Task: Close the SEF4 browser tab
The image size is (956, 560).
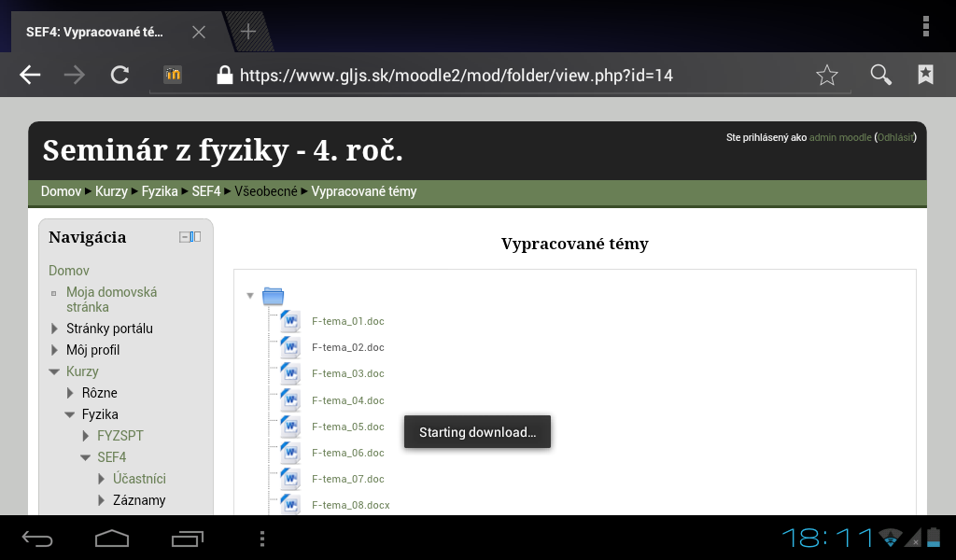Action: tap(199, 32)
